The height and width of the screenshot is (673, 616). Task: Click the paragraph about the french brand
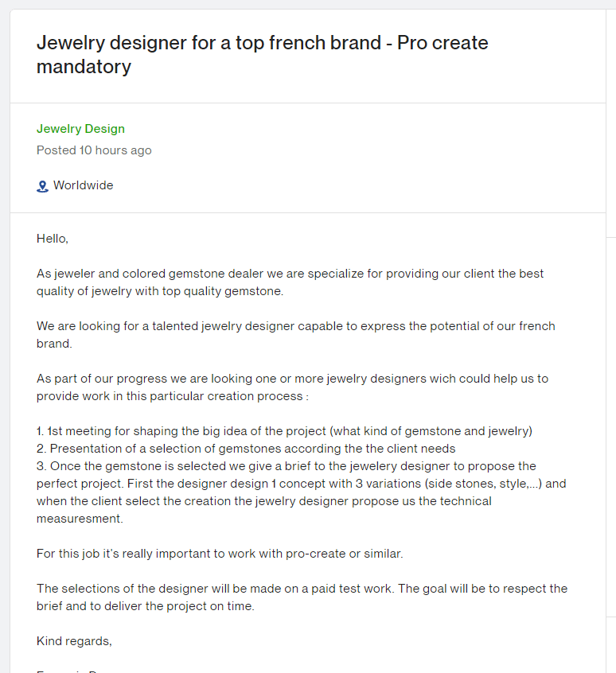coord(295,334)
